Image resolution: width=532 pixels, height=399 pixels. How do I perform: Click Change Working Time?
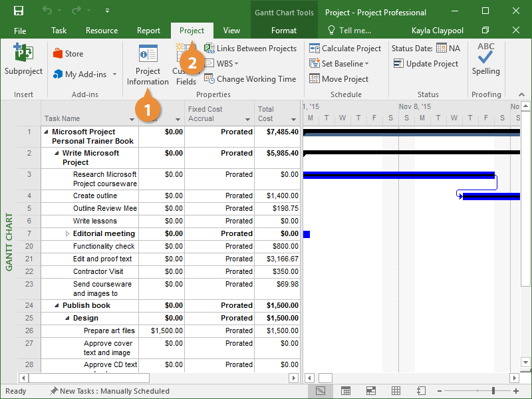click(250, 79)
